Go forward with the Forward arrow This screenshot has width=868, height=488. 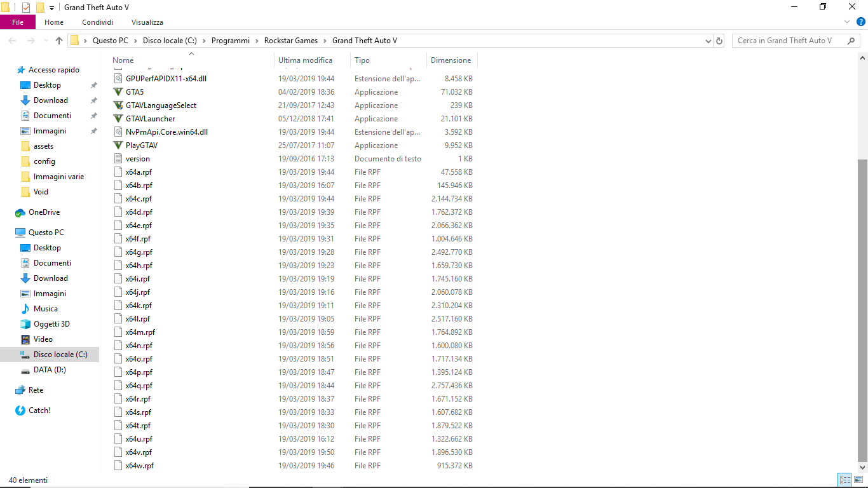31,41
